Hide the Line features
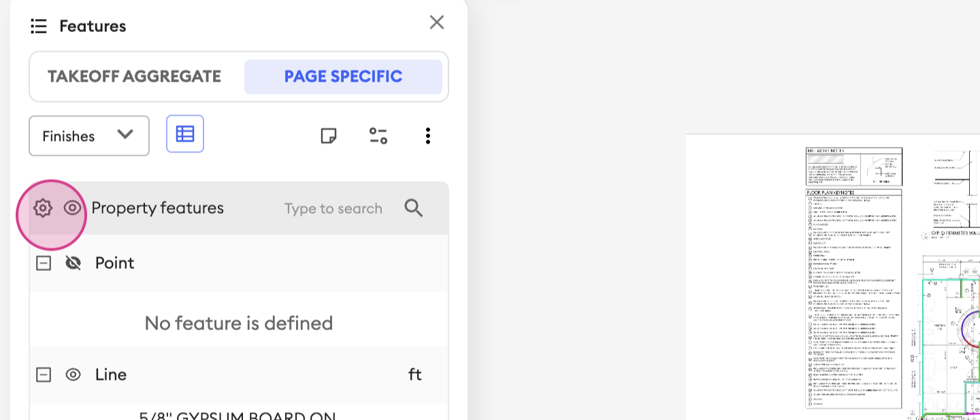Viewport: 980px width, 420px height. click(x=73, y=374)
